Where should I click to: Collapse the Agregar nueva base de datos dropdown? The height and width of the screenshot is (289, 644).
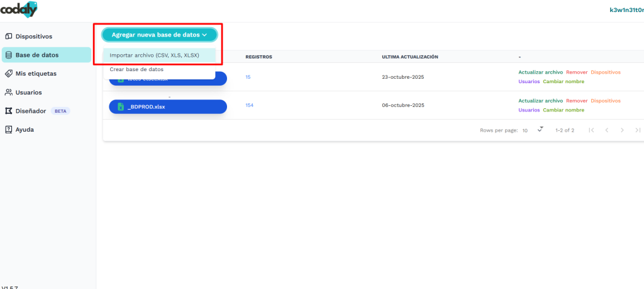pyautogui.click(x=159, y=35)
